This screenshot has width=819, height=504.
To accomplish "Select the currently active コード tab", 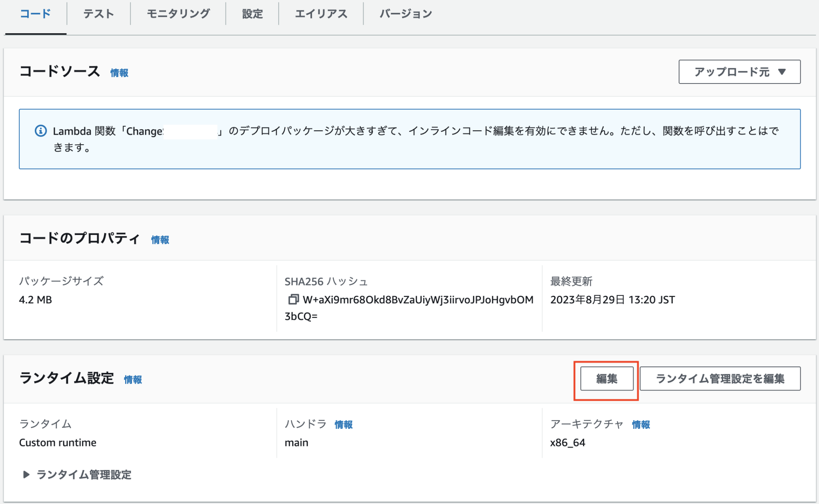I will (x=36, y=13).
